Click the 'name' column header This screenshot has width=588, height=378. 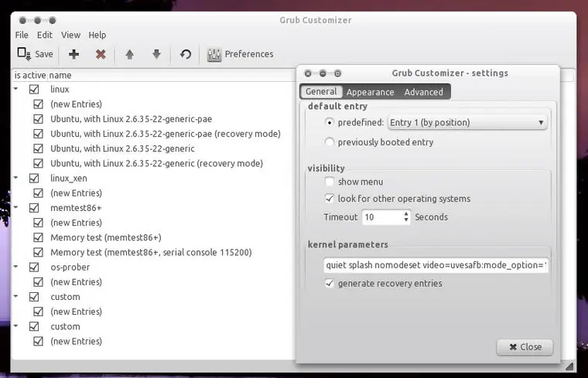click(60, 75)
